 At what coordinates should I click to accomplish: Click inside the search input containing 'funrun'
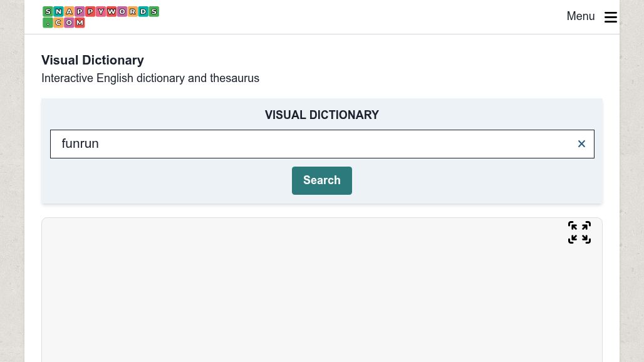(251, 143)
